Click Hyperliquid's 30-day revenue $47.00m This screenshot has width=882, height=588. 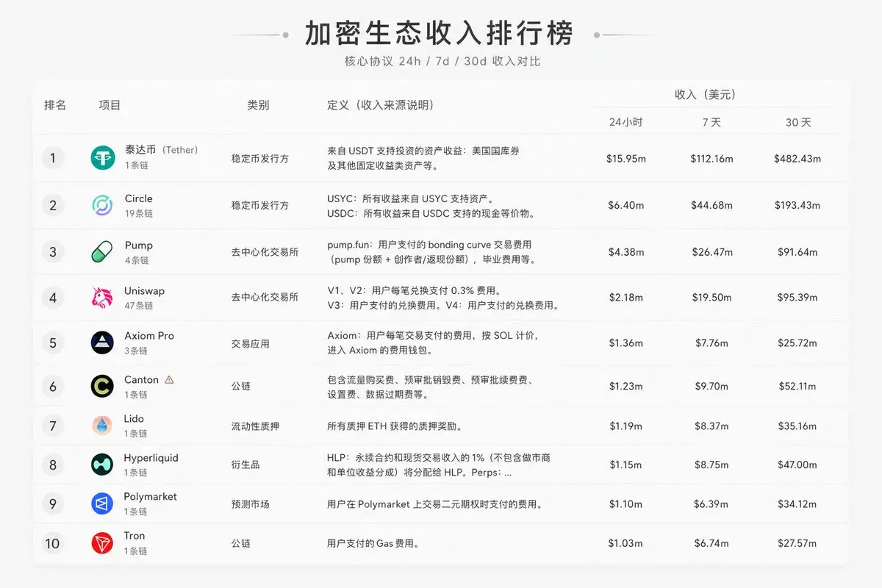(797, 465)
